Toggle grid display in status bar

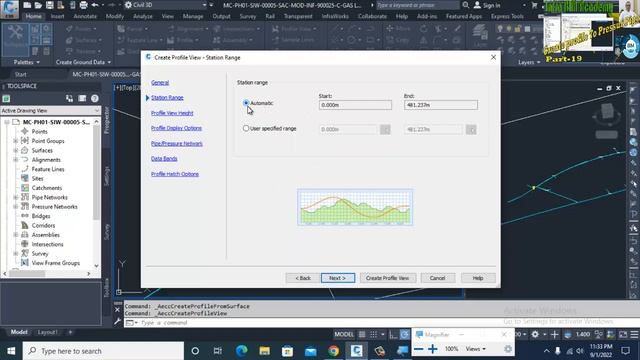(362, 334)
